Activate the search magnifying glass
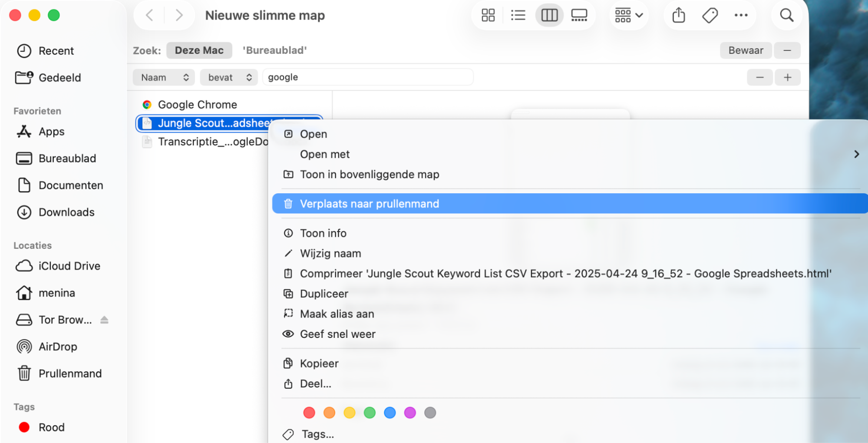The width and height of the screenshot is (868, 443). (786, 15)
